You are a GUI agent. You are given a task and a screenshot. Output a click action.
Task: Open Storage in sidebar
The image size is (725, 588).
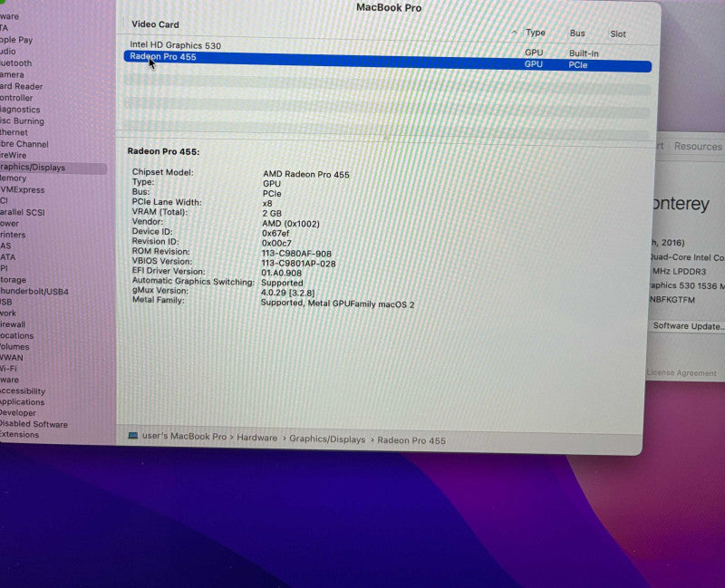pos(13,280)
